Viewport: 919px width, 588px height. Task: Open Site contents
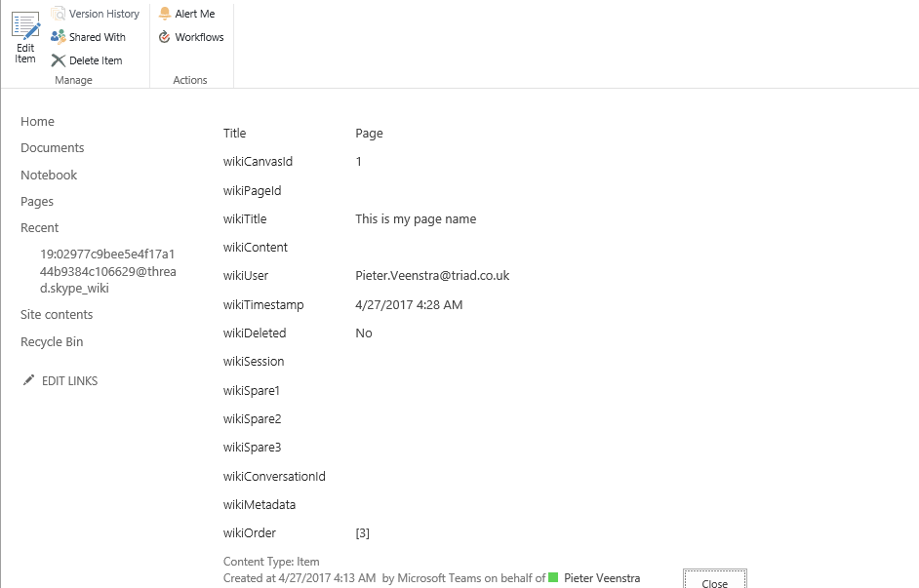click(x=57, y=315)
